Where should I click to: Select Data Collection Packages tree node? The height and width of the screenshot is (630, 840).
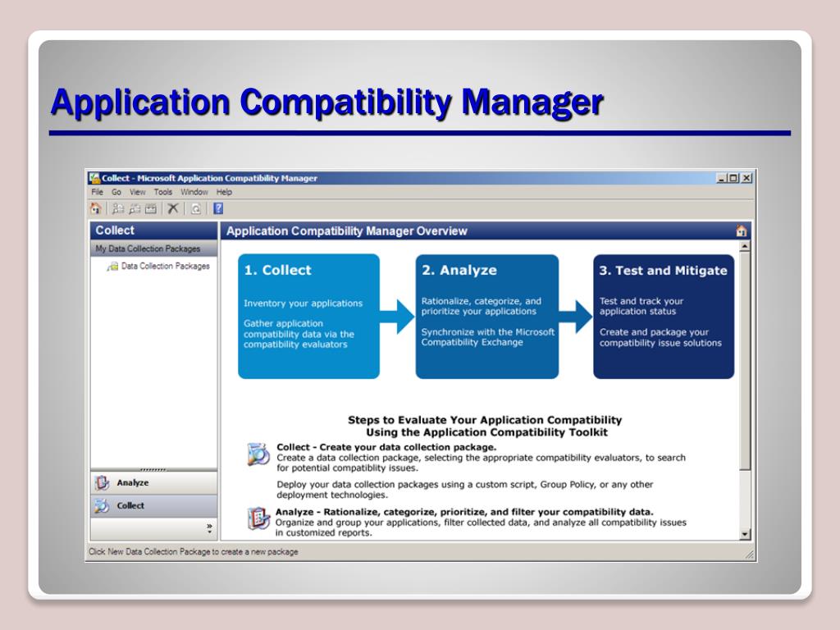(x=165, y=267)
